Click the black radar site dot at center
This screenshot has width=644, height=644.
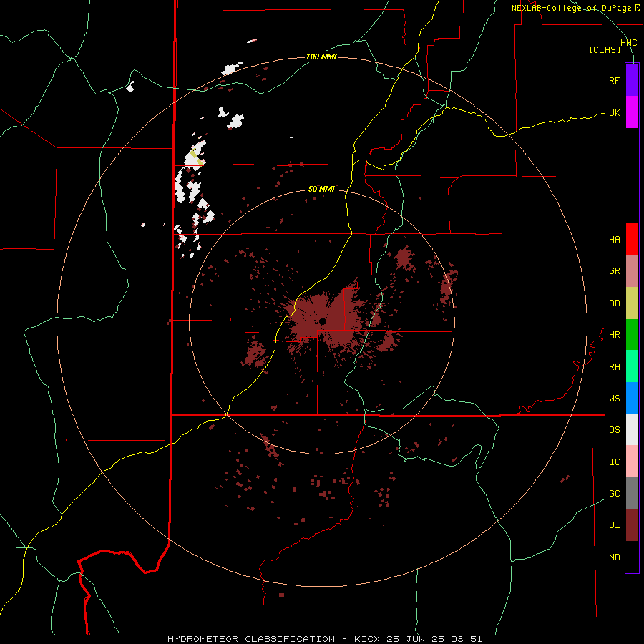323,321
